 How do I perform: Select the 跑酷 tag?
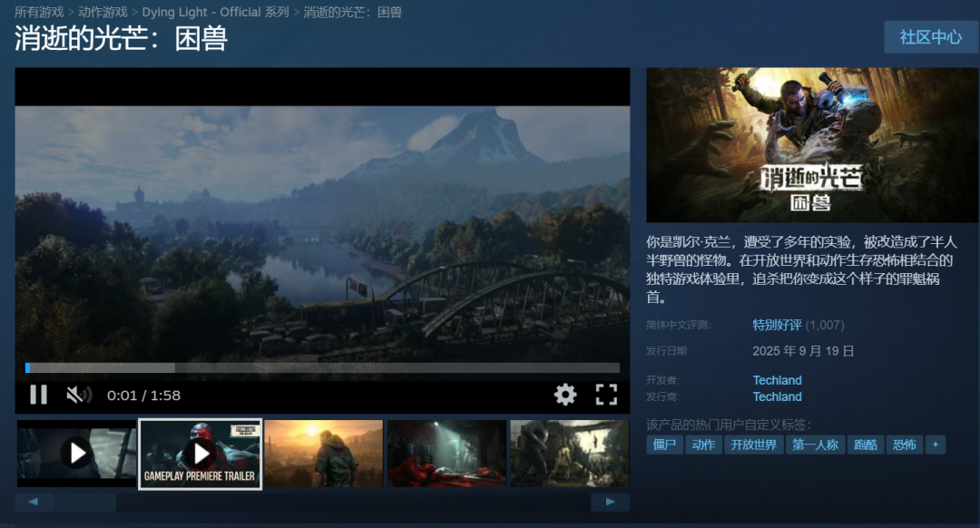[x=866, y=445]
